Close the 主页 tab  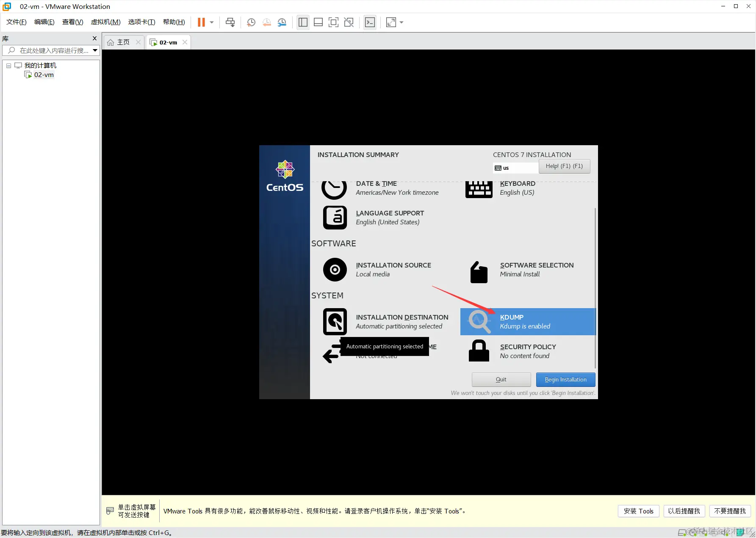click(138, 42)
